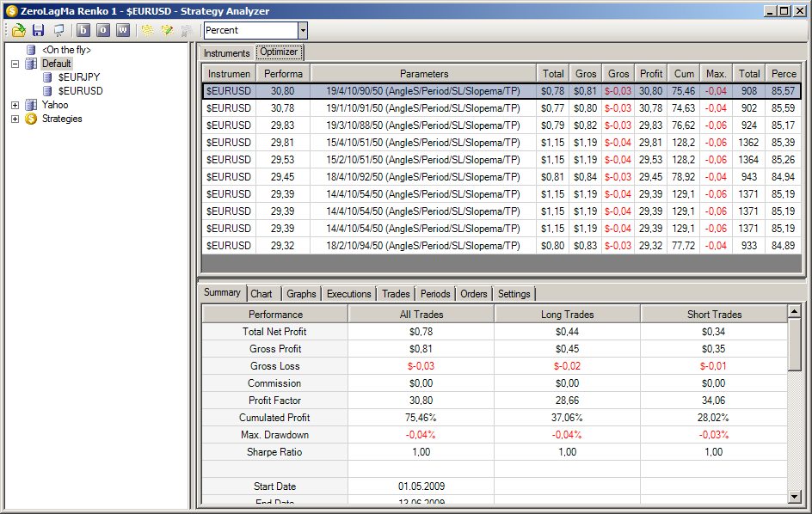Click the 'o' optimize toolbar button
812x514 pixels.
[103, 31]
